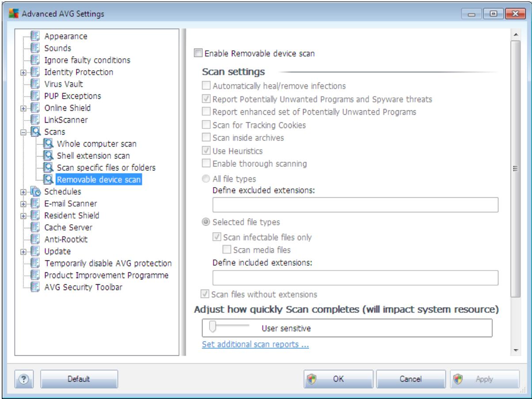Click the settings panel scrollbar up arrow
Image resolution: width=532 pixels, height=399 pixels.
tap(515, 34)
